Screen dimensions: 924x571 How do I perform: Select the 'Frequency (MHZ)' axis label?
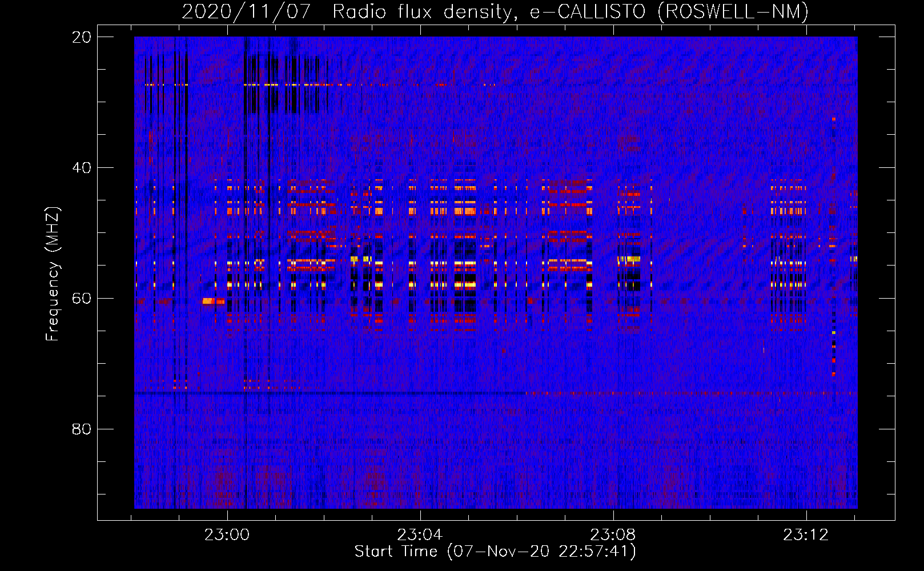[53, 274]
